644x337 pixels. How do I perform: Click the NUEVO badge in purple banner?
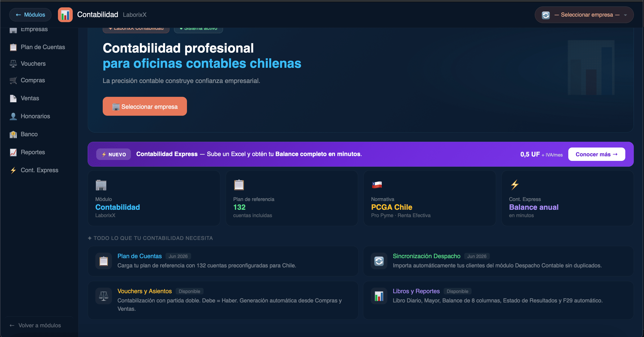click(114, 154)
